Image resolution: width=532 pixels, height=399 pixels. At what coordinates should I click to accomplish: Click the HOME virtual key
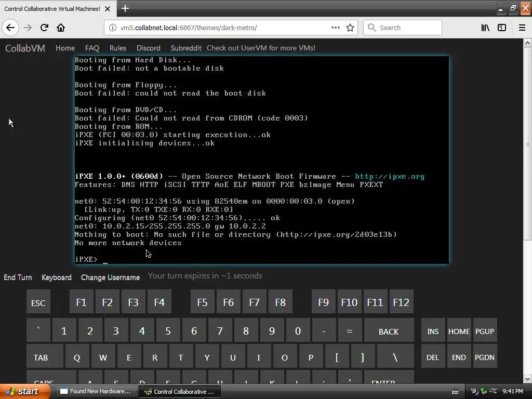click(459, 330)
